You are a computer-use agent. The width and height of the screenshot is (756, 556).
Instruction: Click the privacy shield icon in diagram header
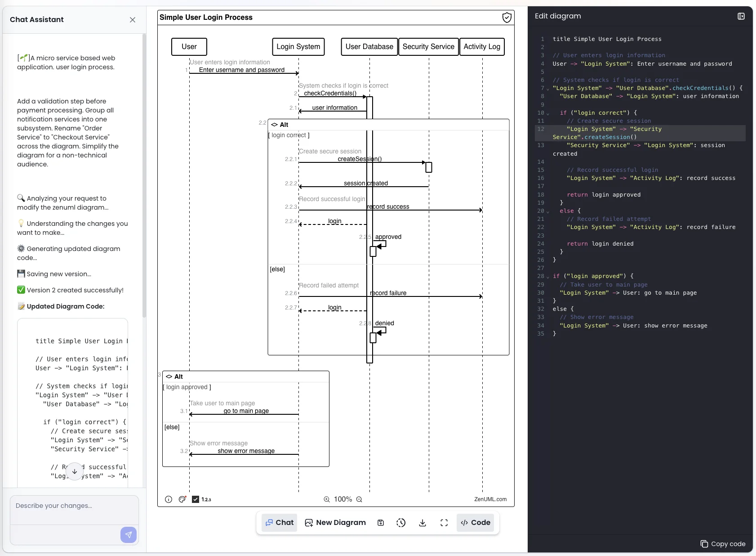click(x=507, y=18)
